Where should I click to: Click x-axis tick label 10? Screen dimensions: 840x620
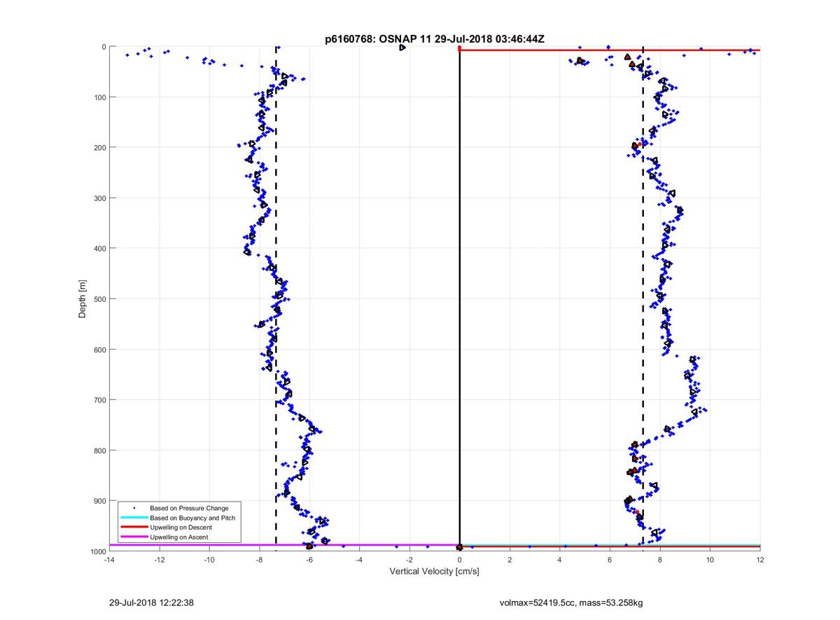click(710, 560)
